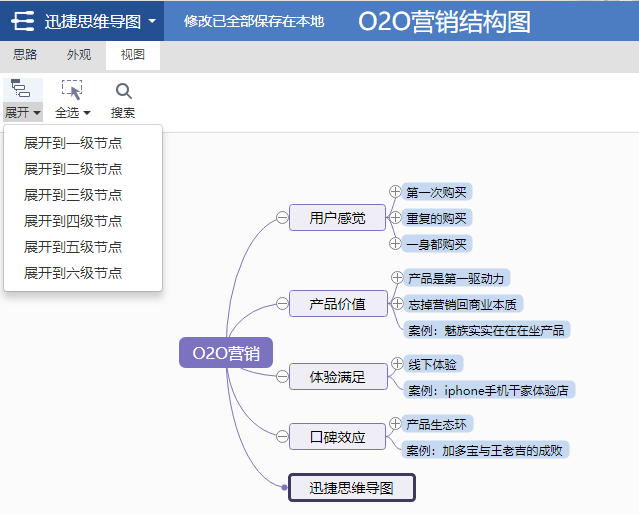The image size is (639, 515).
Task: Choose 展开到四级节点 from the menu
Action: click(73, 221)
